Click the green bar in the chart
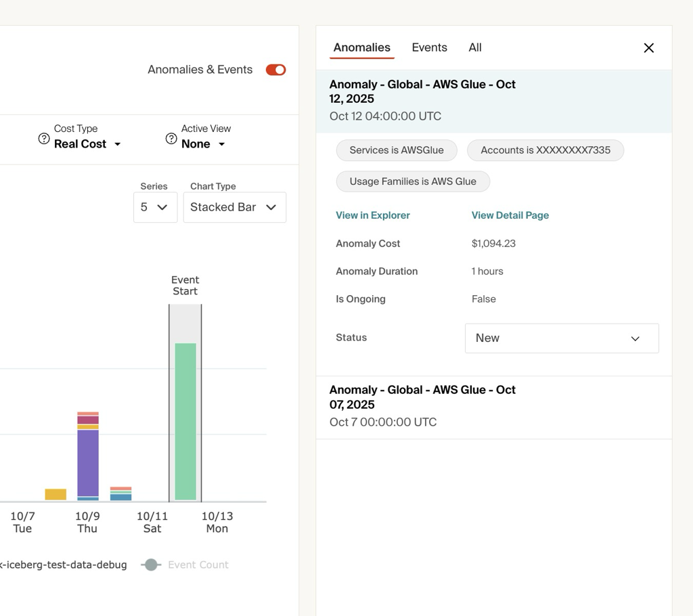The height and width of the screenshot is (616, 693). pos(185,422)
